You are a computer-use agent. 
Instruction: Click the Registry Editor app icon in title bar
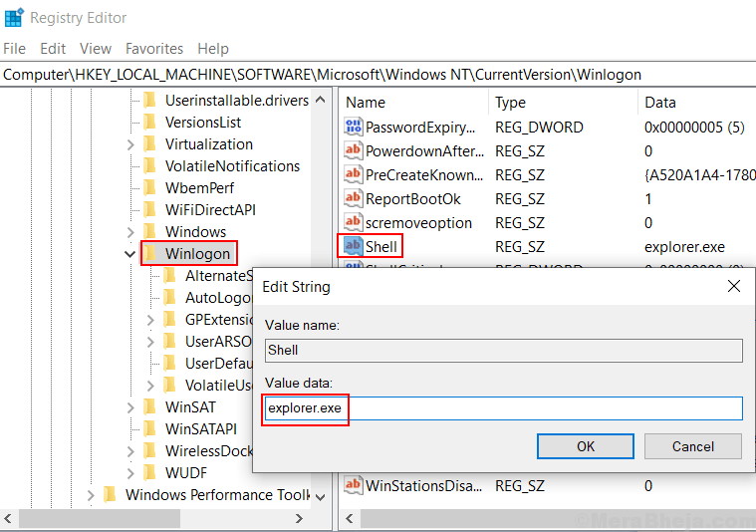tap(14, 17)
